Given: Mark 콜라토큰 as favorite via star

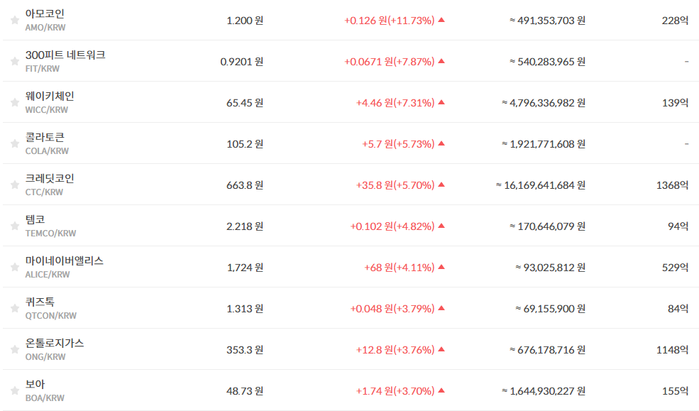Looking at the screenshot, I should (15, 144).
